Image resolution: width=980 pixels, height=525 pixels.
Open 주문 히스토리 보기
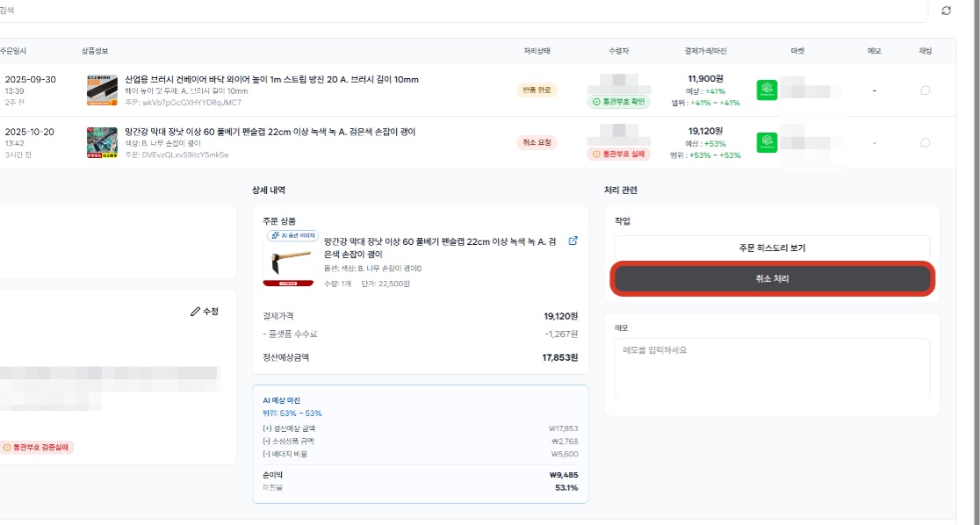[x=773, y=248]
